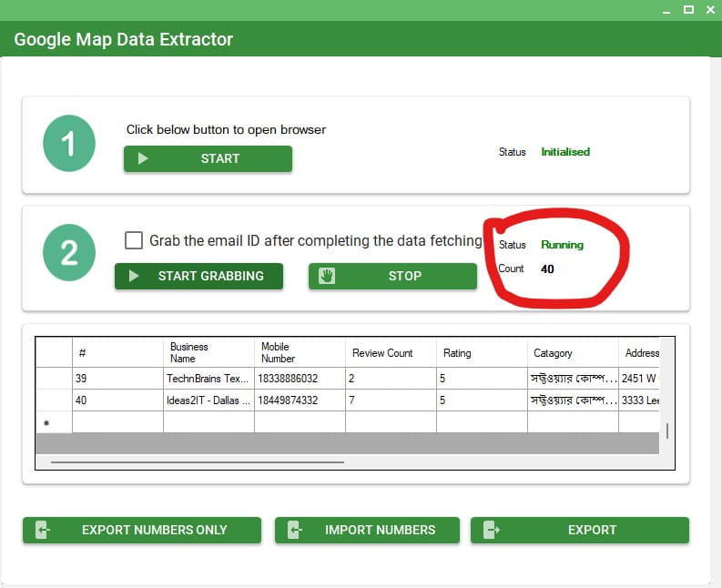
Task: Select rating cell in row 40
Action: click(482, 400)
